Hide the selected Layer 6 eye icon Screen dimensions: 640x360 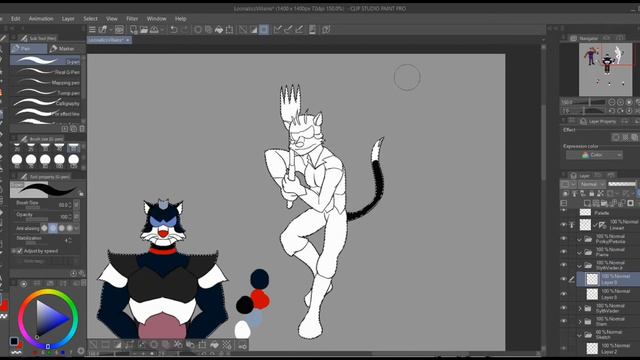pos(564,279)
